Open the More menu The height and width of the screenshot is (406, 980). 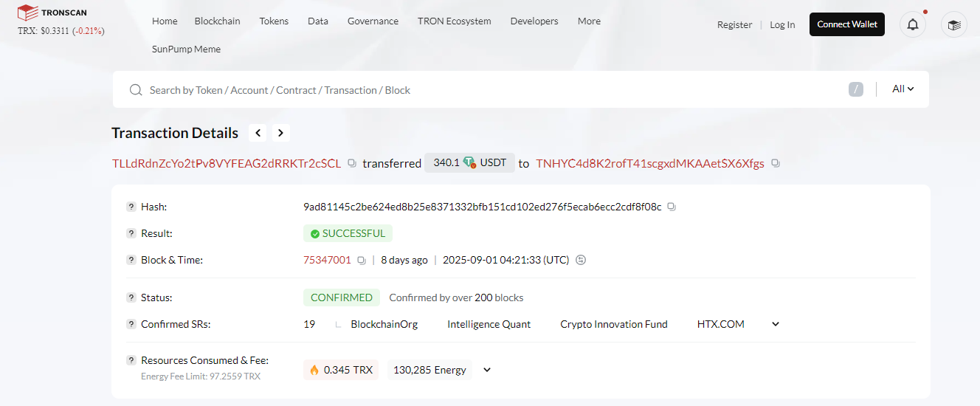pyautogui.click(x=589, y=21)
